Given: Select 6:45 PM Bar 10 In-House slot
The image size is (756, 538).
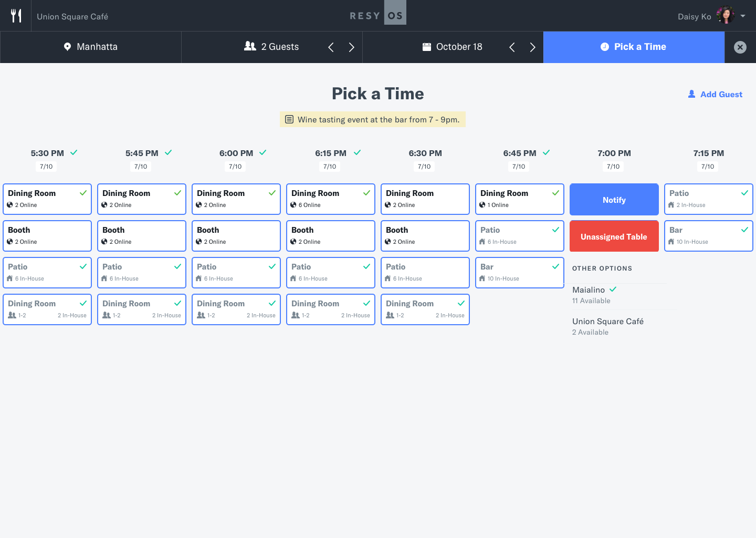Looking at the screenshot, I should tap(520, 273).
